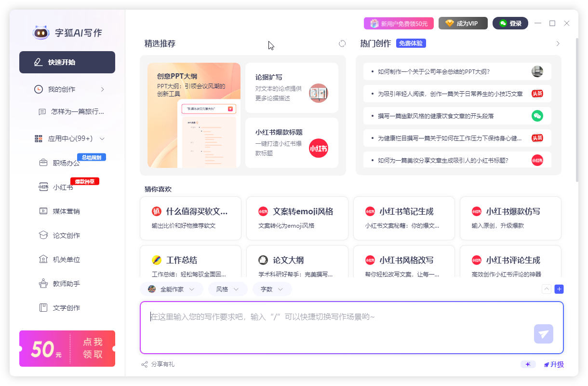The width and height of the screenshot is (588, 386).
Task: Select 快速开始 in sidebar
Action: point(67,62)
